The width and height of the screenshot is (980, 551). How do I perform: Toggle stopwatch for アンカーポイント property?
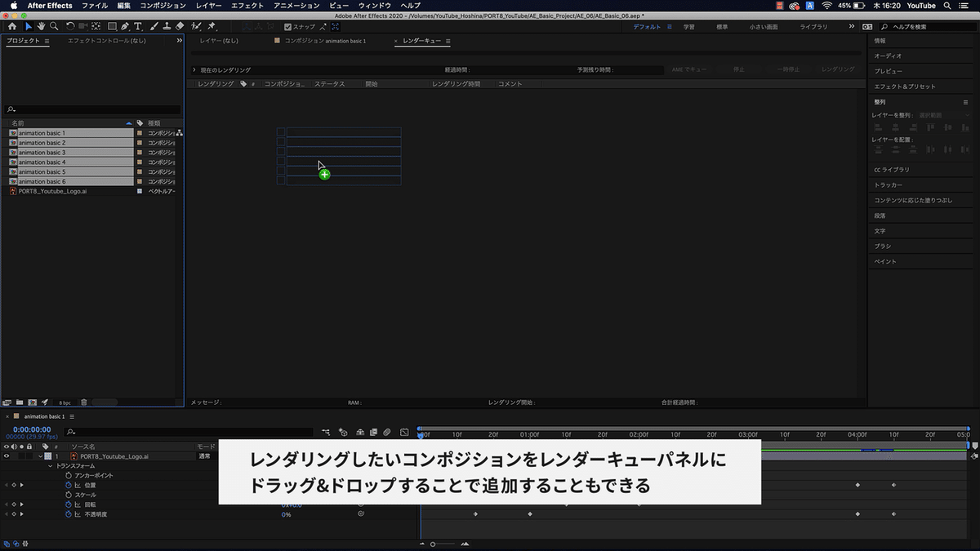point(69,475)
